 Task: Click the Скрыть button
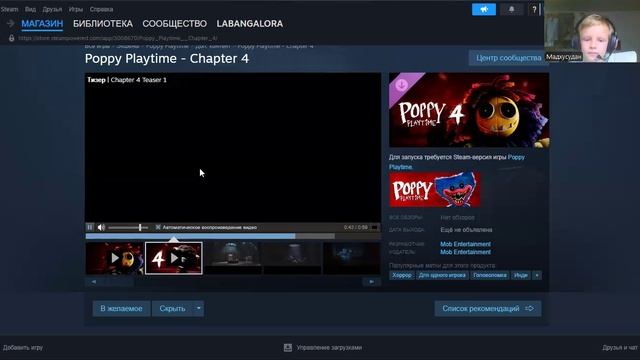pyautogui.click(x=172, y=309)
